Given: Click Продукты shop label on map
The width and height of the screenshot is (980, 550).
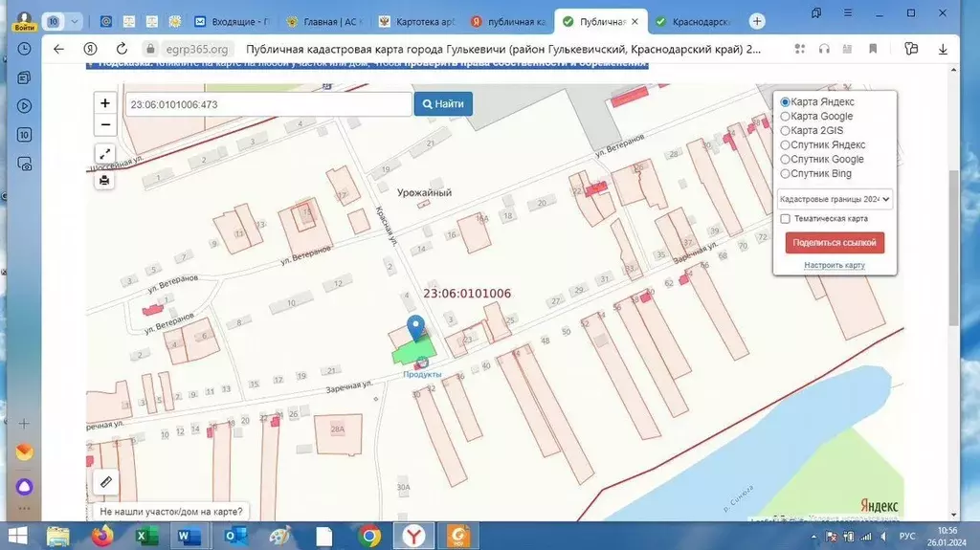Looking at the screenshot, I should coord(422,374).
